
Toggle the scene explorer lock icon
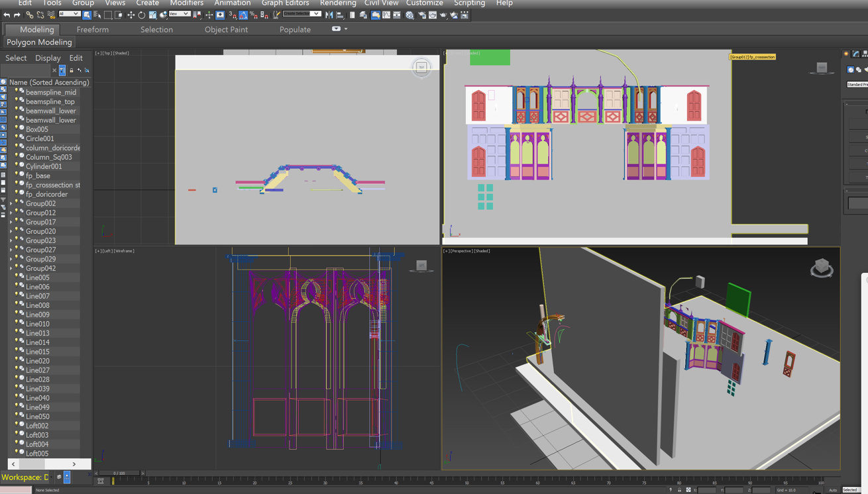(72, 70)
